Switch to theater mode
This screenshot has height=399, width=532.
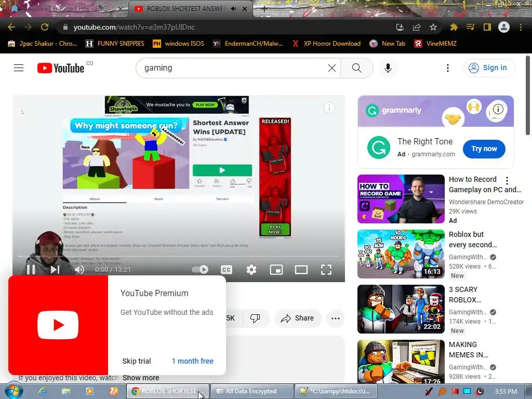(301, 270)
